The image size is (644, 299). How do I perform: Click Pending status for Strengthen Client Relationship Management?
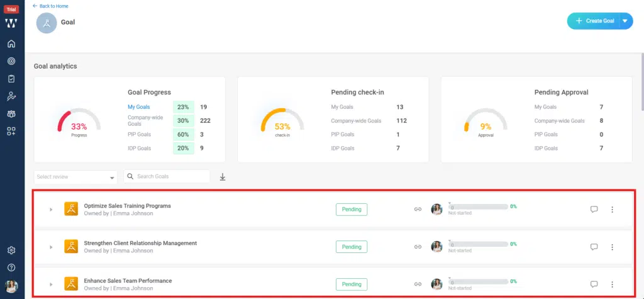(352, 247)
